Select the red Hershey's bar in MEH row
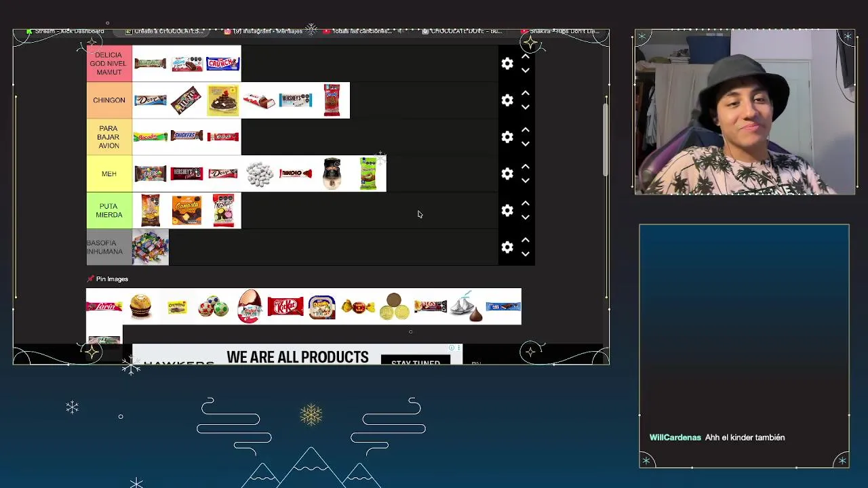868x488 pixels. (x=186, y=174)
